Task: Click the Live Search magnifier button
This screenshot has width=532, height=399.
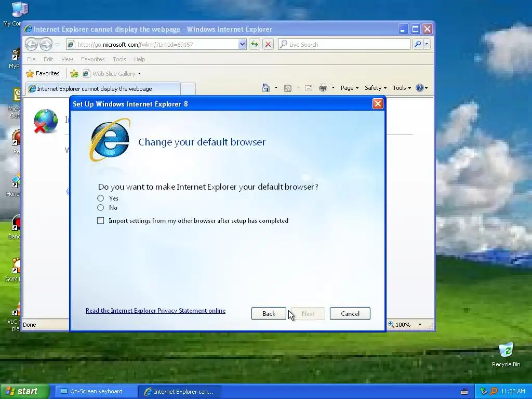Action: point(418,44)
